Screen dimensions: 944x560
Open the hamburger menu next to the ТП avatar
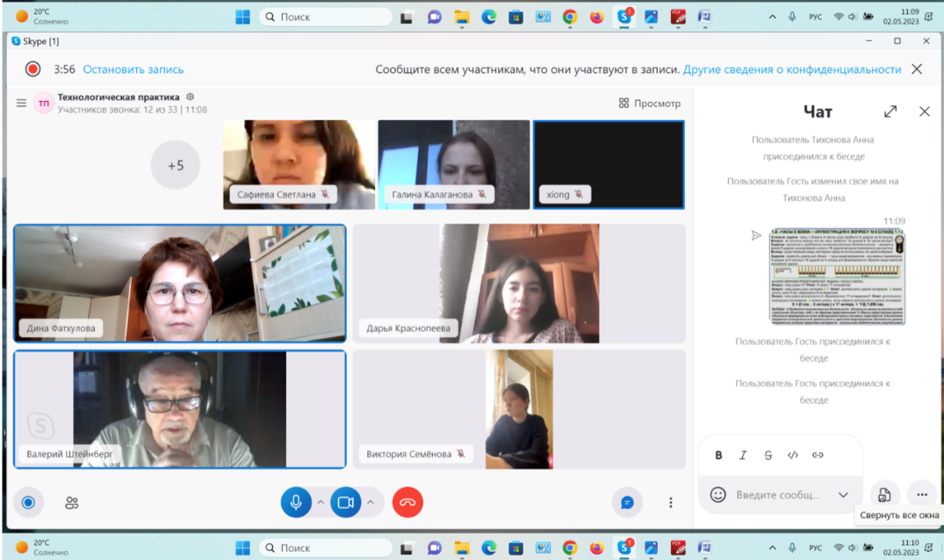tap(21, 103)
